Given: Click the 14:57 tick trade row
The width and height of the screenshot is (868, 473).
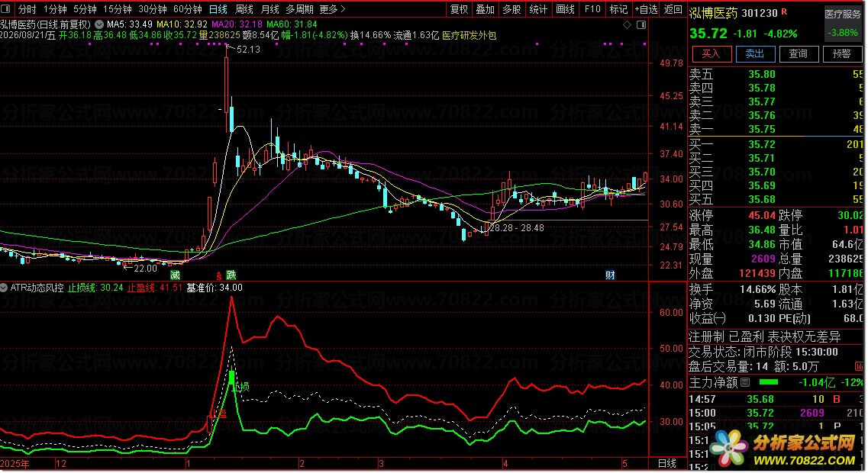Looking at the screenshot, I should coord(776,399).
